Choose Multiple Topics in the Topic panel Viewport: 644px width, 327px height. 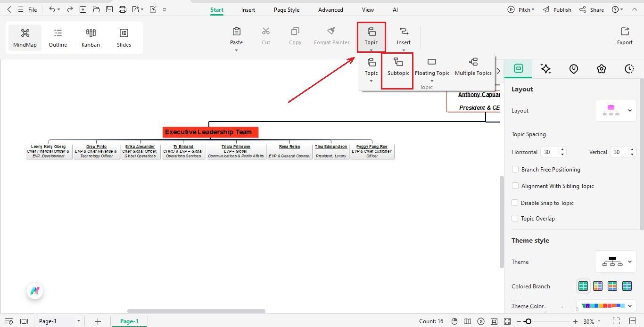point(473,67)
